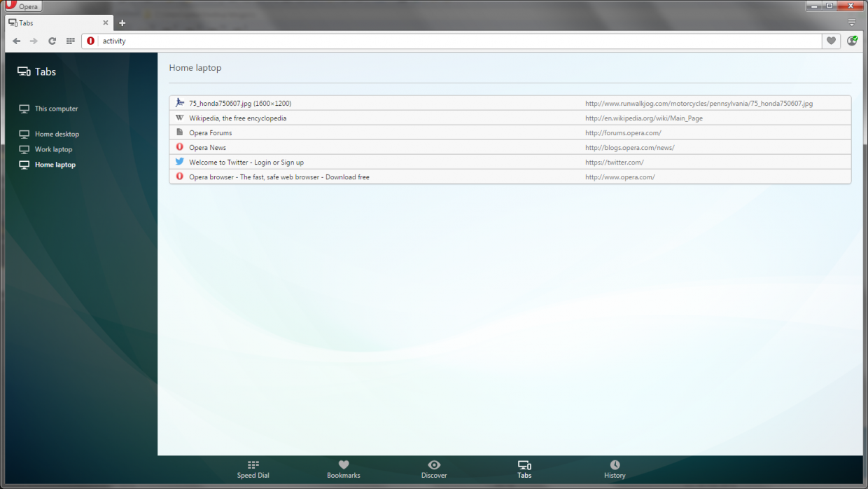The height and width of the screenshot is (489, 868).
Task: Click the Opera badge in the address bar
Action: click(x=90, y=41)
